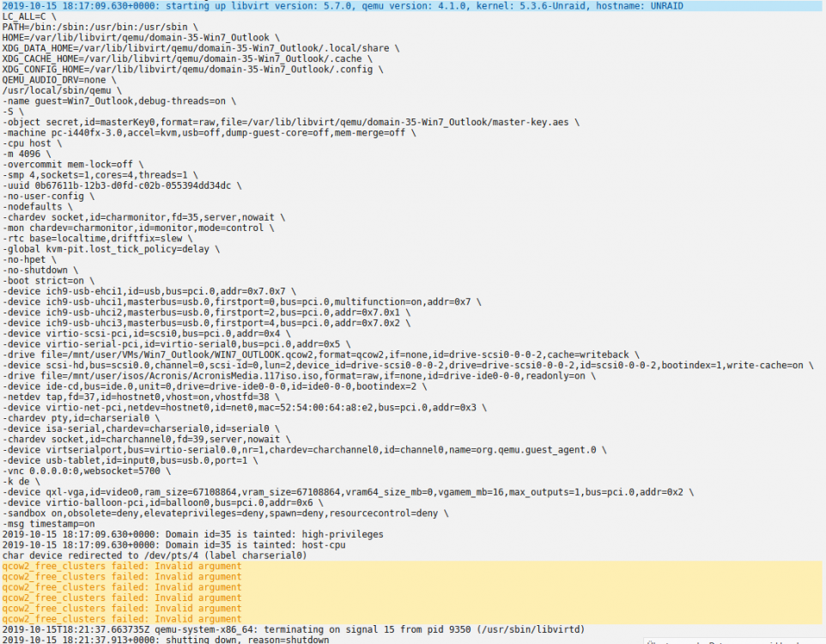Click the -uuid 0b67611b line
The width and height of the screenshot is (826, 644).
(122, 185)
